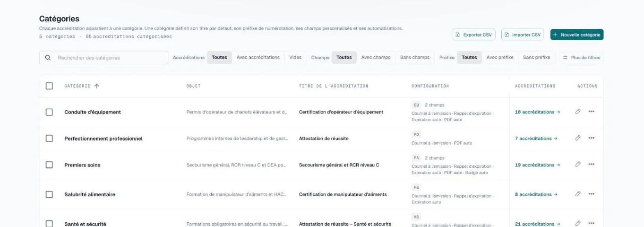
Task: Click the Accréditations column header
Action: (x=535, y=86)
